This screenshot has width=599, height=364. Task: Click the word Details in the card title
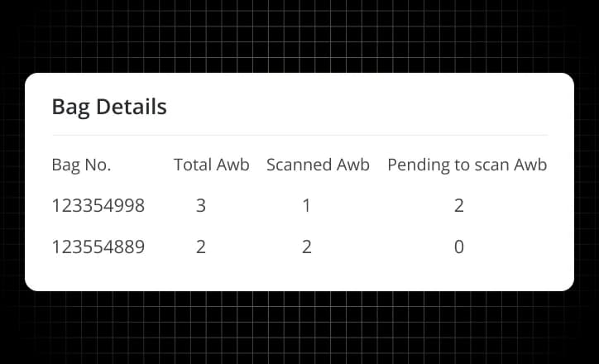[x=132, y=107]
